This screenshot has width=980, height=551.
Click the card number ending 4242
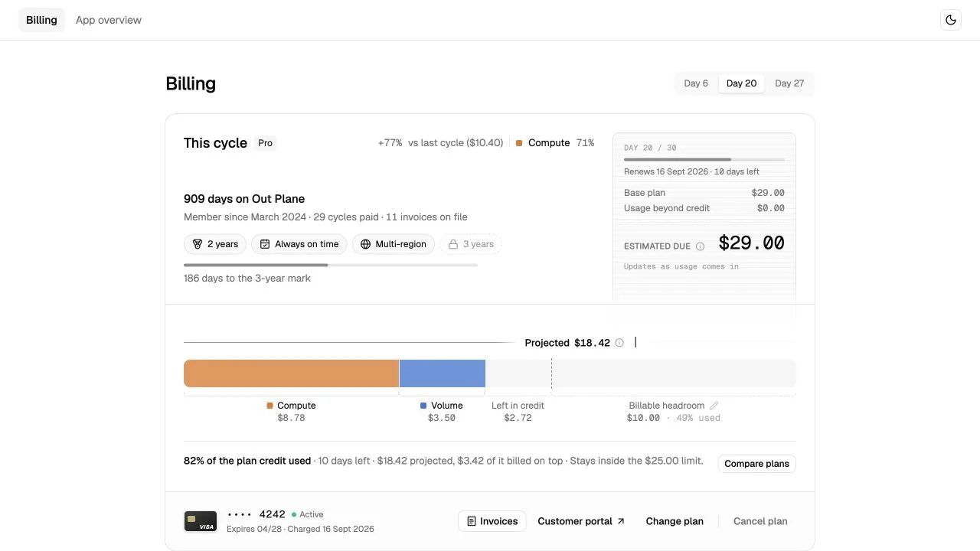256,514
